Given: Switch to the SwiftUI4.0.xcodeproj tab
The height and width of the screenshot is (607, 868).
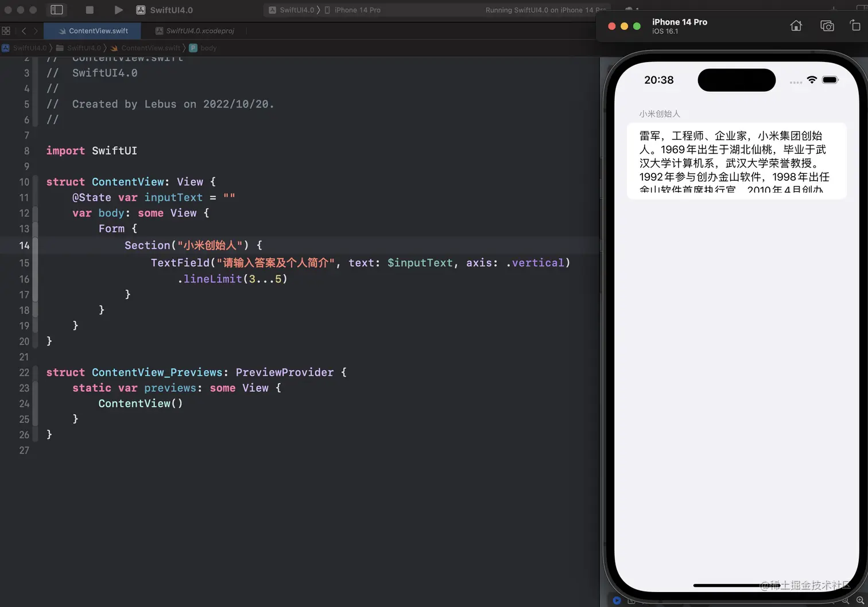Looking at the screenshot, I should (195, 31).
